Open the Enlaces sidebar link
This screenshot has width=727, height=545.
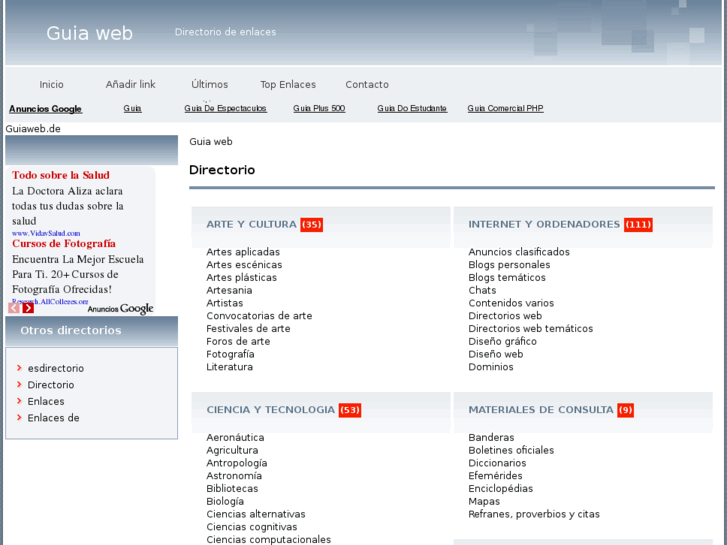(46, 401)
